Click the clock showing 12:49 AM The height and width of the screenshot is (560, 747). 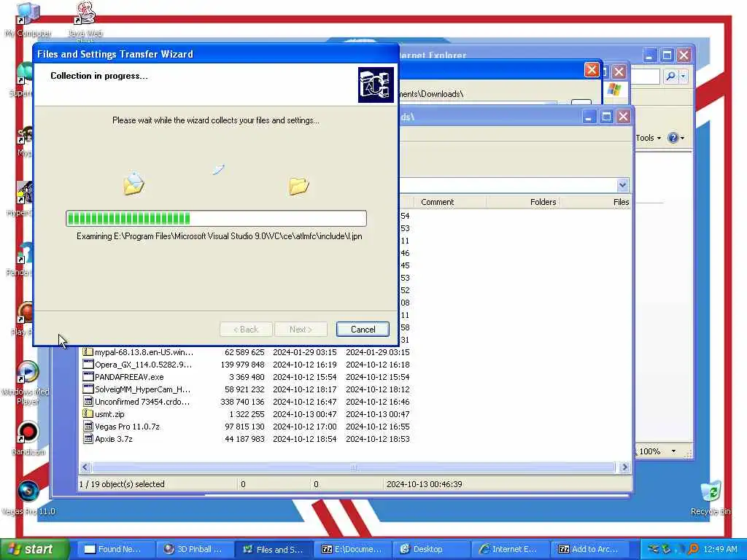pos(720,549)
